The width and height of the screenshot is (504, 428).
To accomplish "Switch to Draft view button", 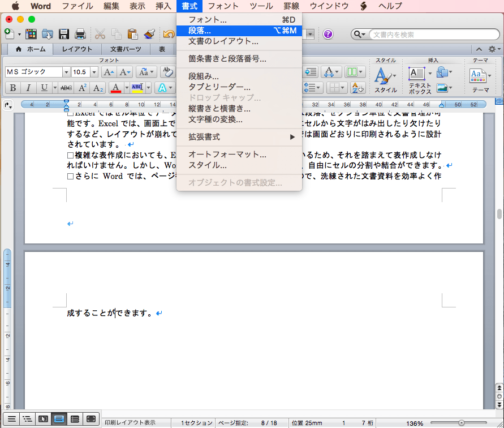I will pyautogui.click(x=11, y=419).
